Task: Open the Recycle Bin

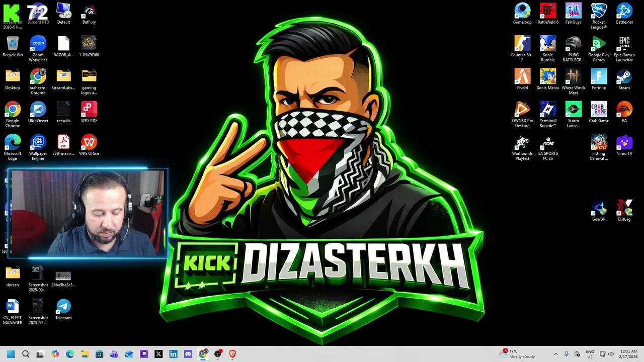Action: point(13,46)
